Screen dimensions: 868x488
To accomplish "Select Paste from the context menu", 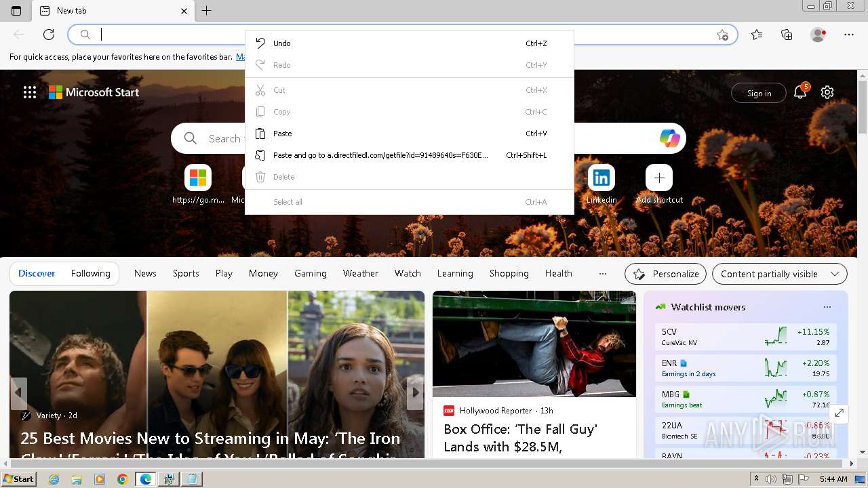I will 409,134.
